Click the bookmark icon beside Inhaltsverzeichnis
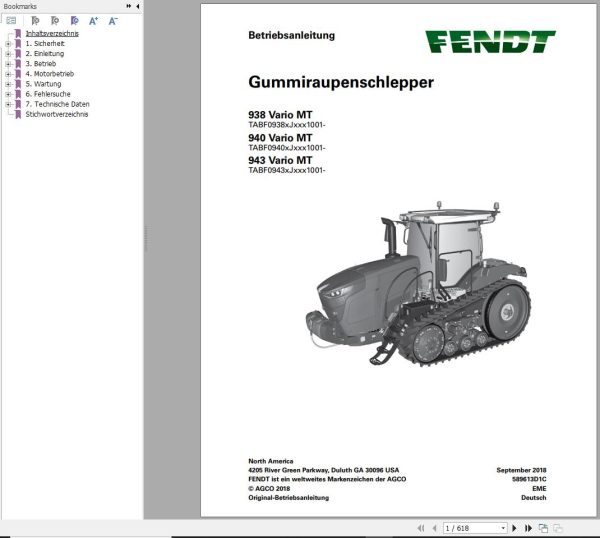600x538 pixels. (x=18, y=34)
